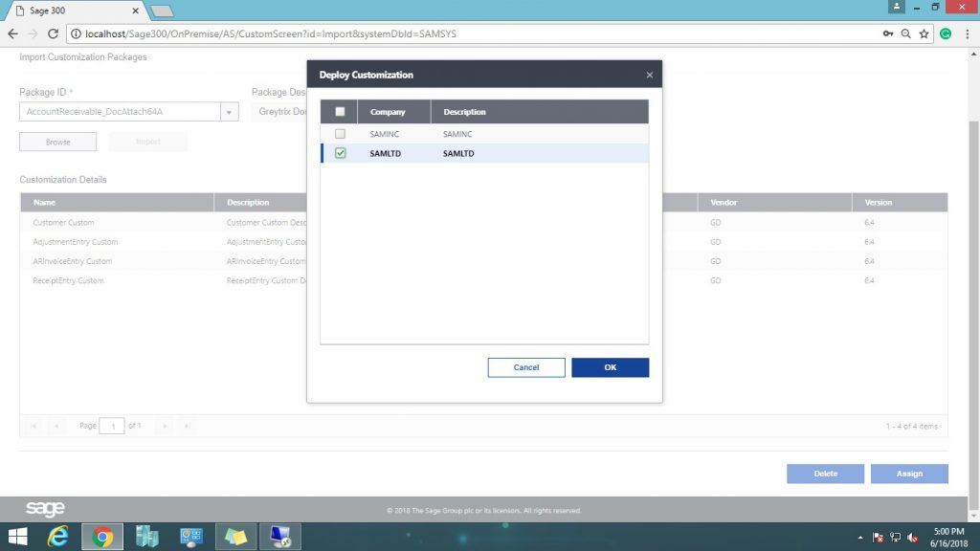Click the site info icon in address bar
Viewport: 980px width, 551px height.
click(x=76, y=33)
